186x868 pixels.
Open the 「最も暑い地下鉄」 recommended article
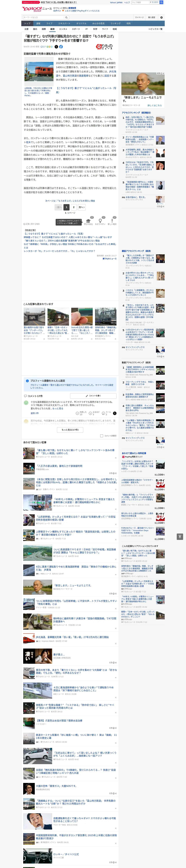[75, 452]
